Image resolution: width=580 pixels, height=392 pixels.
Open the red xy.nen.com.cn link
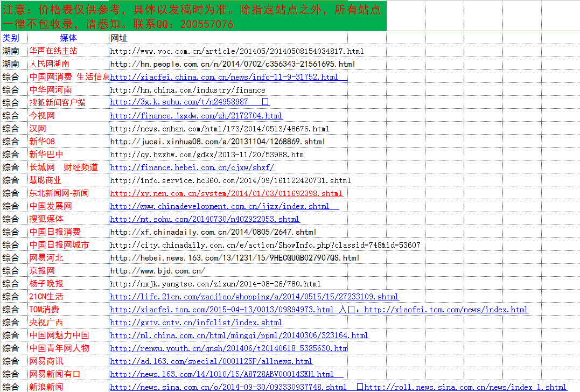pos(226,193)
